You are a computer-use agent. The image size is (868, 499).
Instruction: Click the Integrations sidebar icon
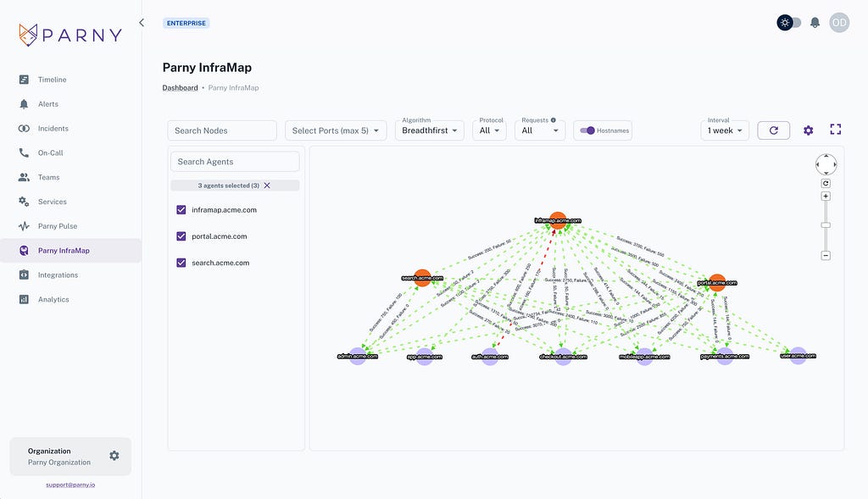coord(24,275)
